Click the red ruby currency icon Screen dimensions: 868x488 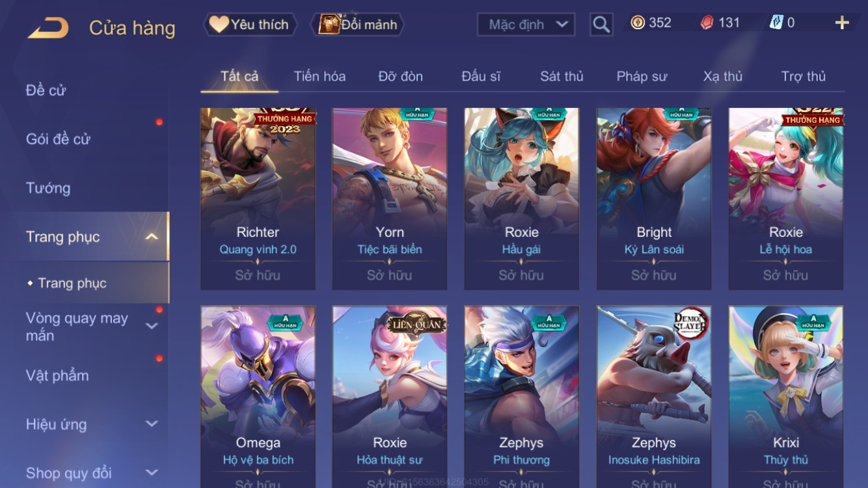(707, 23)
